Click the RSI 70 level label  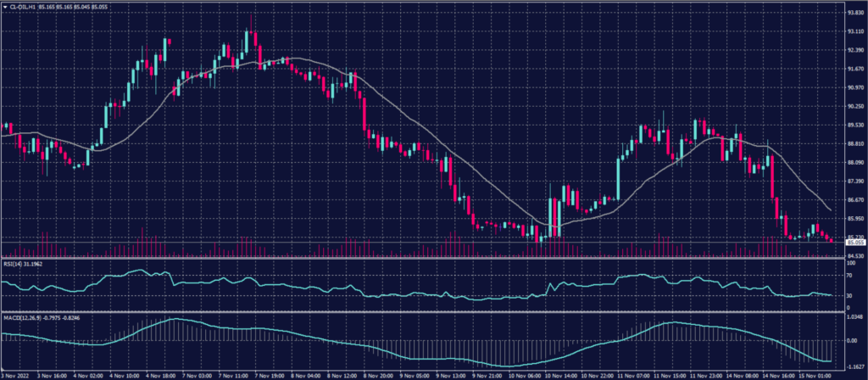click(x=849, y=276)
